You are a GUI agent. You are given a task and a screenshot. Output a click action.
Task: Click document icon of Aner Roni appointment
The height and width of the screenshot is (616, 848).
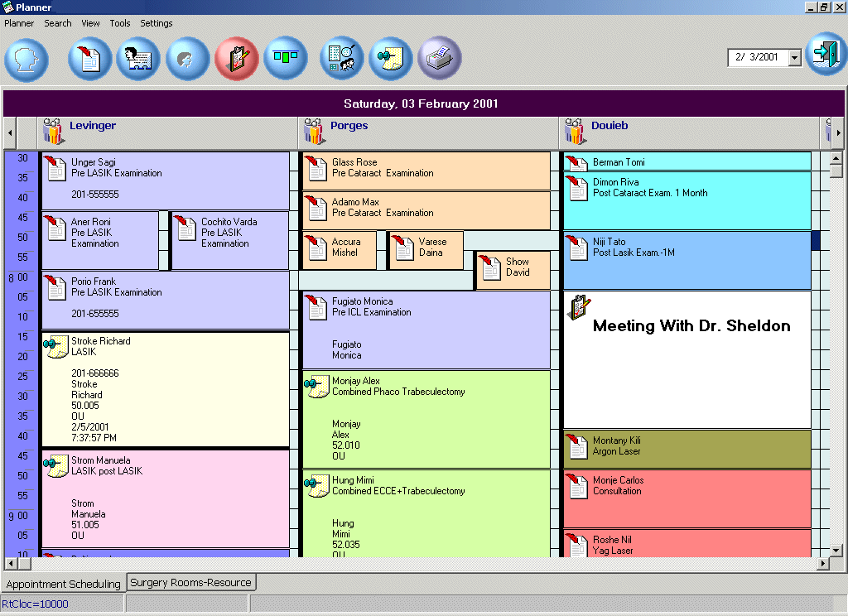tap(55, 228)
